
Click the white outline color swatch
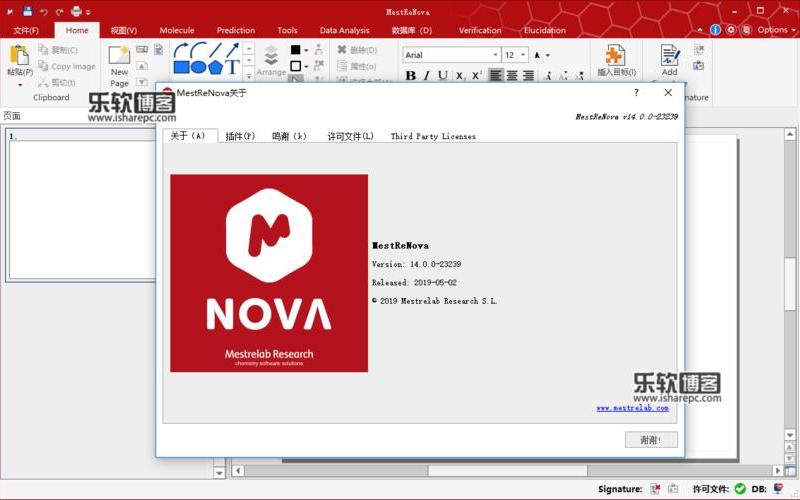(x=295, y=66)
